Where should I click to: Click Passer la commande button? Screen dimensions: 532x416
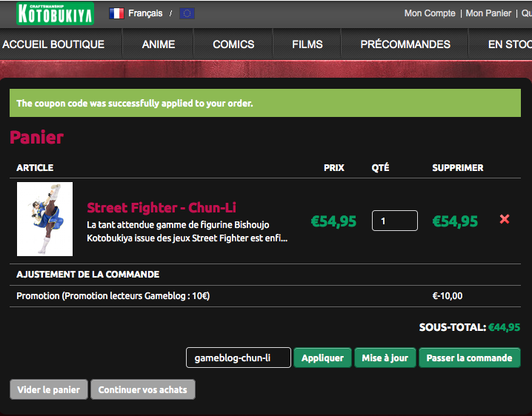(x=470, y=358)
